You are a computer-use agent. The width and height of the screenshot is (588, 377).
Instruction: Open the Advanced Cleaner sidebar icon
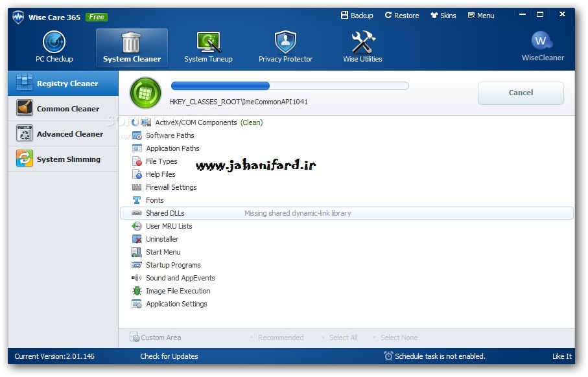click(x=25, y=134)
